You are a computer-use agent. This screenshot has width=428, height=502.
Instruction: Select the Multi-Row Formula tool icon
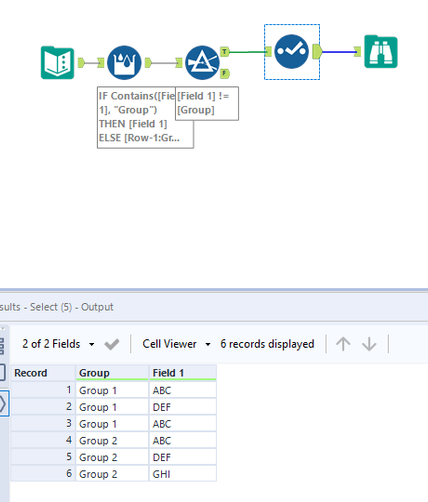124,63
